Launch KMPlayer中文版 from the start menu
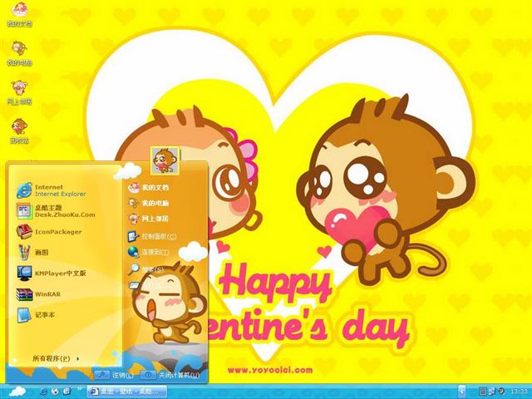 52,273
